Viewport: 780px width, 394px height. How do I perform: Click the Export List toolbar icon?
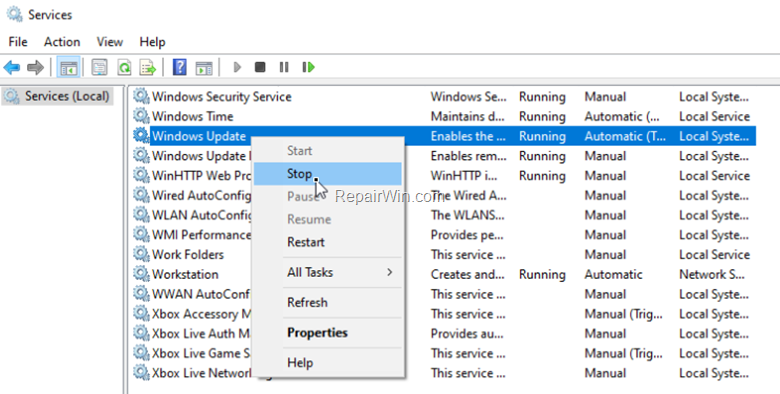click(148, 67)
